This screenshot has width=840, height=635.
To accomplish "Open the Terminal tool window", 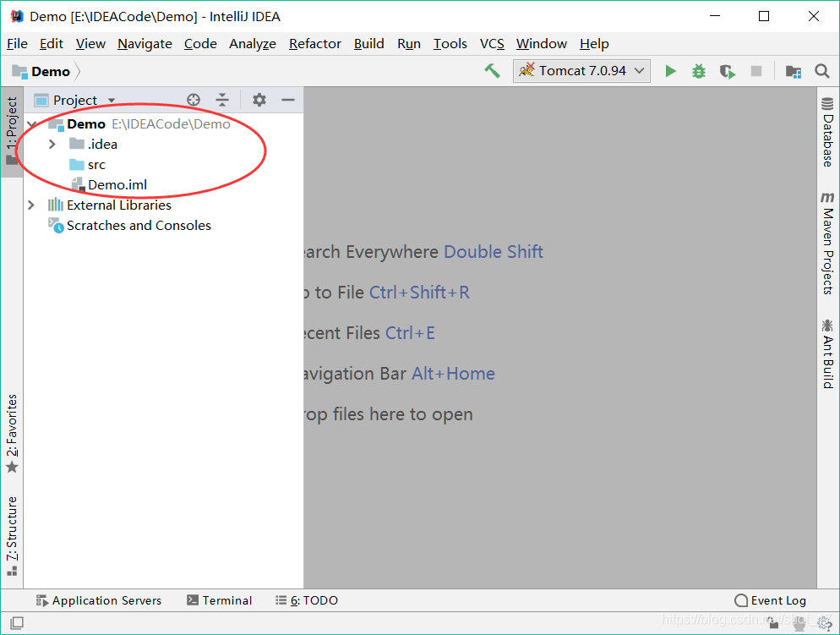I will click(x=220, y=600).
